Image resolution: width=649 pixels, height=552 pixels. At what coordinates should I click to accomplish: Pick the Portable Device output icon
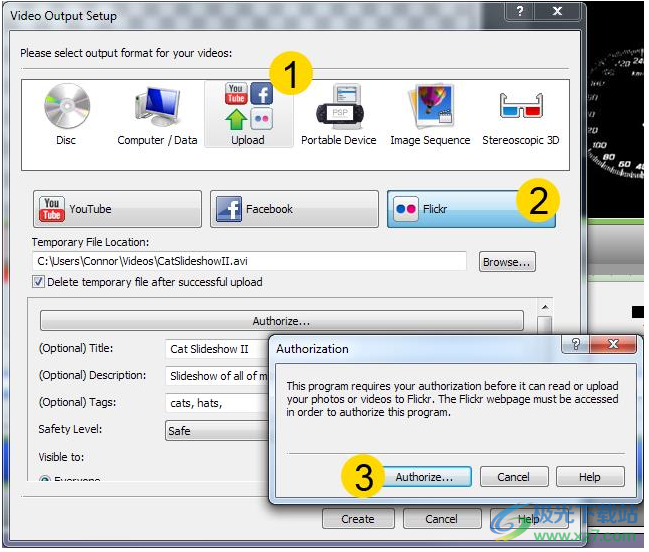pyautogui.click(x=339, y=106)
